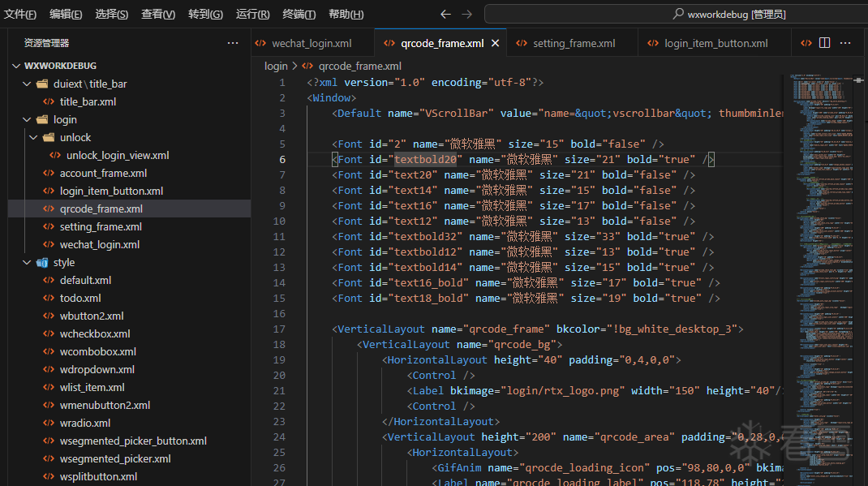Viewport: 868px width, 486px height.
Task: Open the 查看(V) menu
Action: (x=157, y=14)
